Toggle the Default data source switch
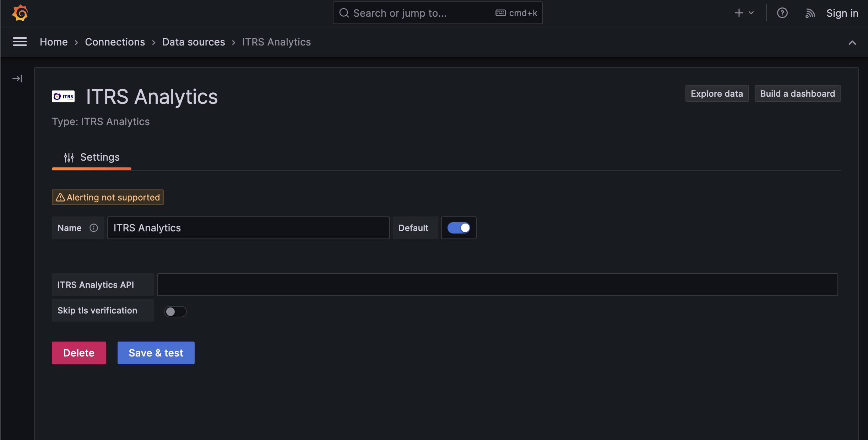 [x=459, y=228]
